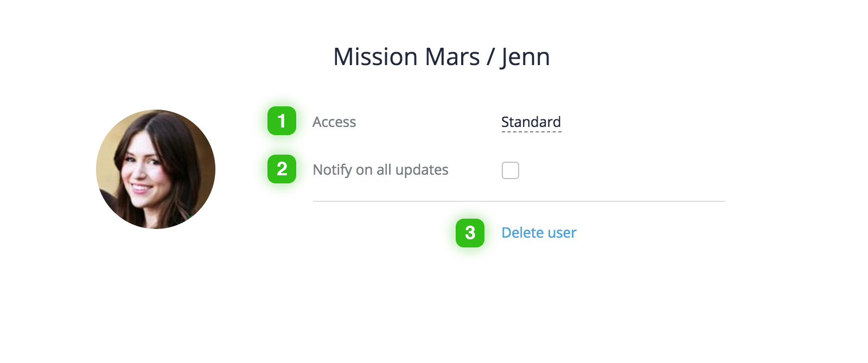The height and width of the screenshot is (363, 868).
Task: Tick the empty notification checkbox
Action: point(510,170)
